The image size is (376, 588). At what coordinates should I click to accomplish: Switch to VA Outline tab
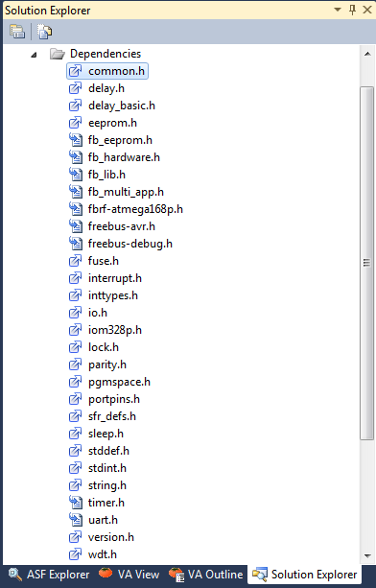[x=206, y=575]
